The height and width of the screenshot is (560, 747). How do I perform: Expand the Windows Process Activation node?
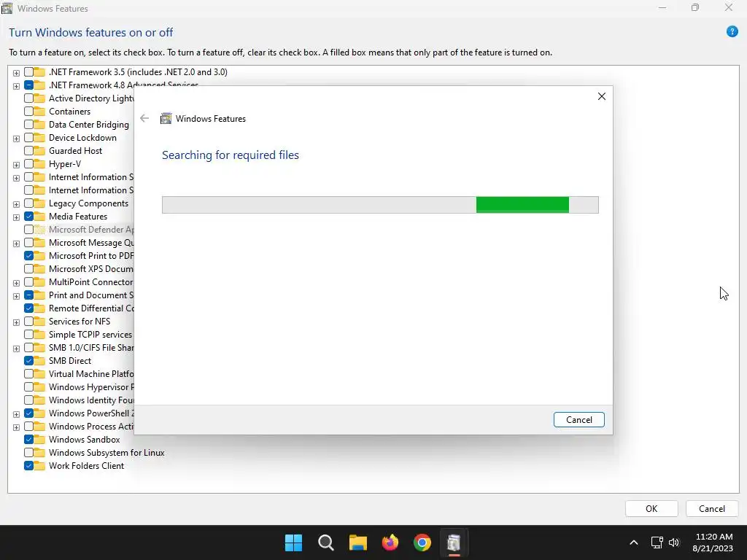pyautogui.click(x=16, y=427)
